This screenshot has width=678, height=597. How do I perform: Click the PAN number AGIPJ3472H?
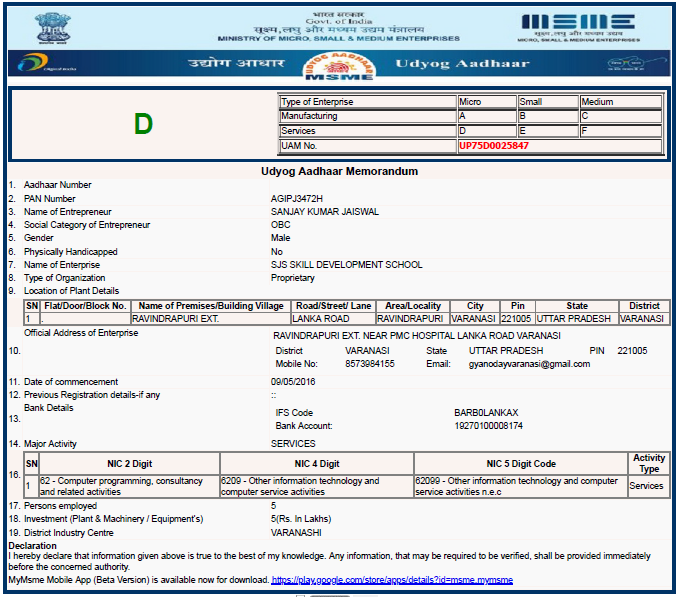pyautogui.click(x=297, y=199)
